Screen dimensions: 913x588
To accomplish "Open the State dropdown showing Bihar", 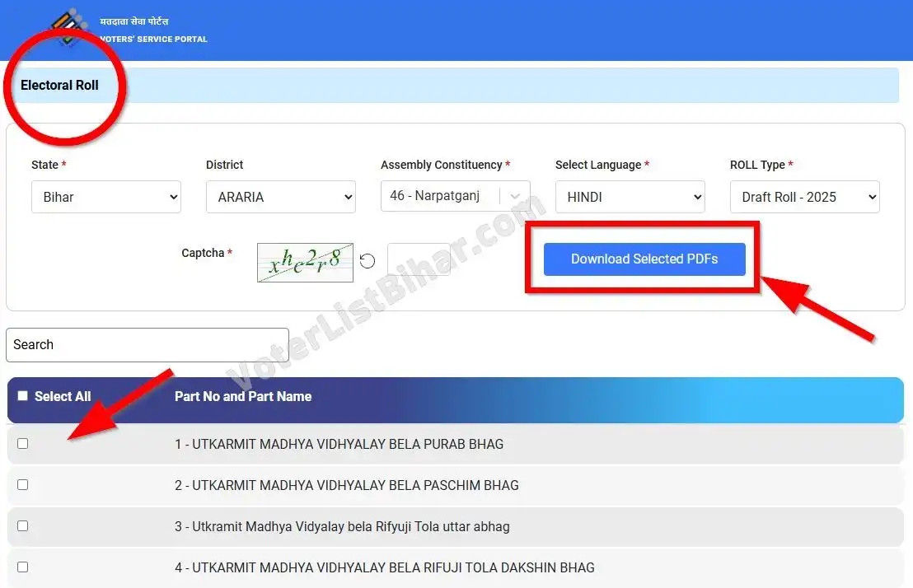I will click(105, 197).
